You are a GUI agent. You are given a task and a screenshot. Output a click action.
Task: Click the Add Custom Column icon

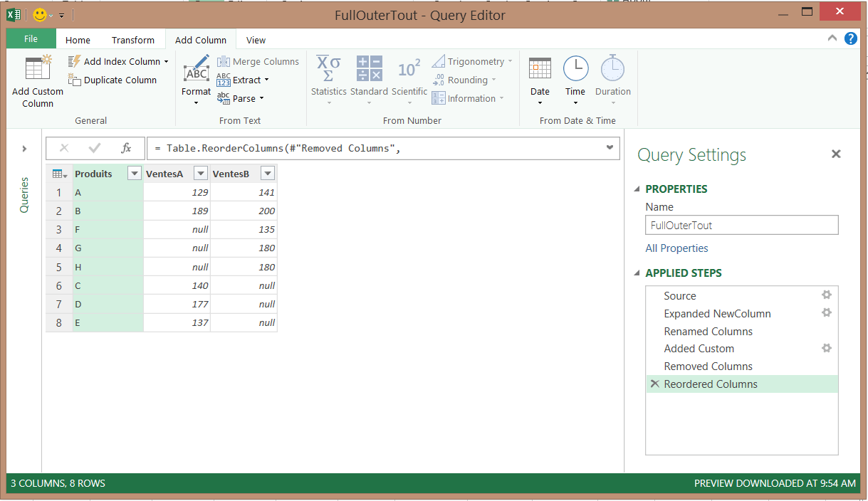(37, 69)
